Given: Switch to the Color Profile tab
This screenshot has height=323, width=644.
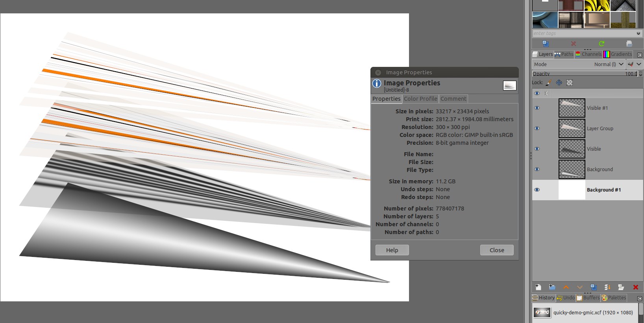Looking at the screenshot, I should click(x=420, y=99).
